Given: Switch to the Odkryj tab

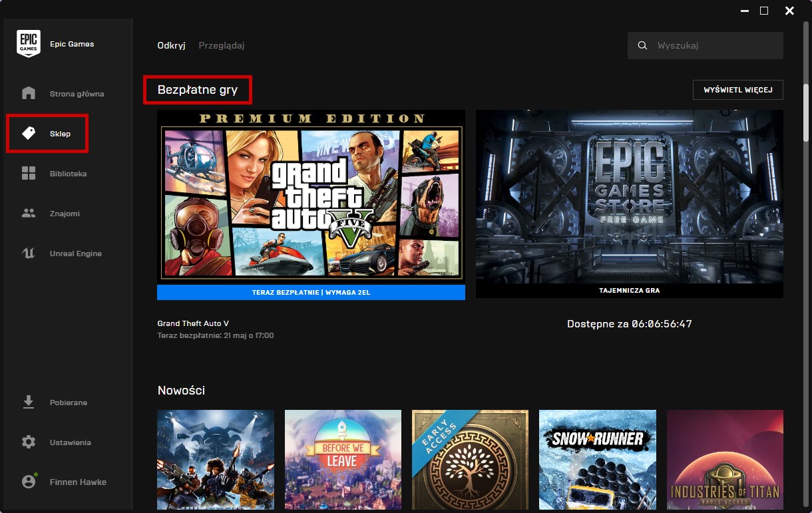Looking at the screenshot, I should (171, 46).
